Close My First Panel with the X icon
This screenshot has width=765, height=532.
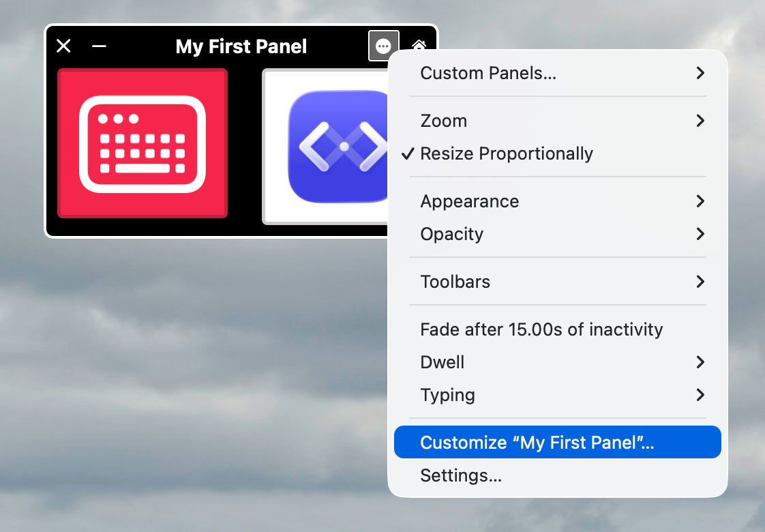[x=63, y=46]
